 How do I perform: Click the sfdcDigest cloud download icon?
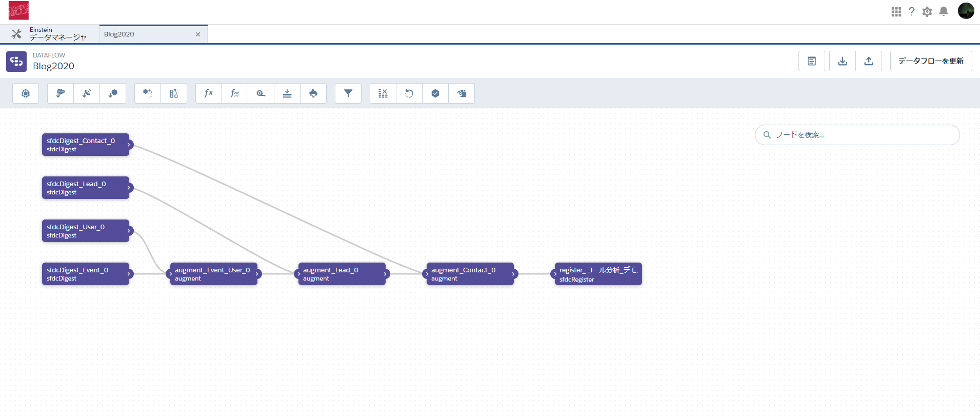(x=61, y=93)
